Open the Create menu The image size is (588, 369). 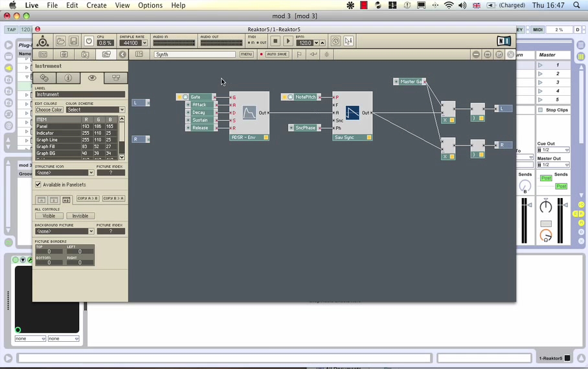coord(96,5)
